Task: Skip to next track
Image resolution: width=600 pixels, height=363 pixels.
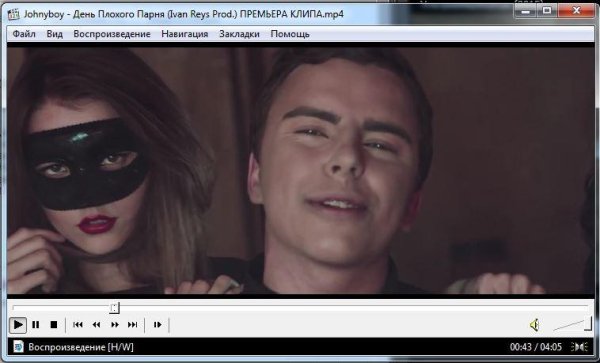Action: click(132, 325)
